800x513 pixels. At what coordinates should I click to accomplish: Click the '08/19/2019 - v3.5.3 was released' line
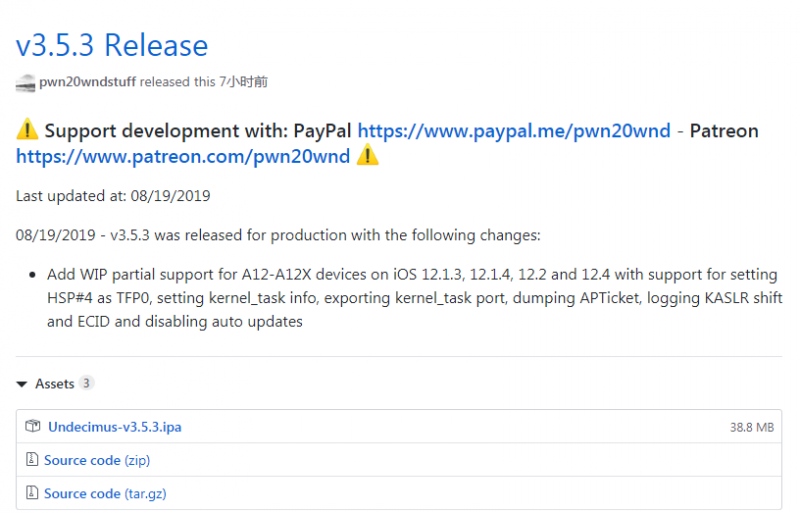point(278,235)
